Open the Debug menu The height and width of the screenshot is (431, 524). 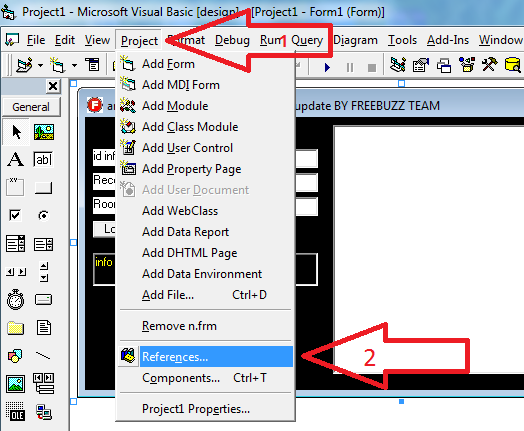pyautogui.click(x=232, y=40)
